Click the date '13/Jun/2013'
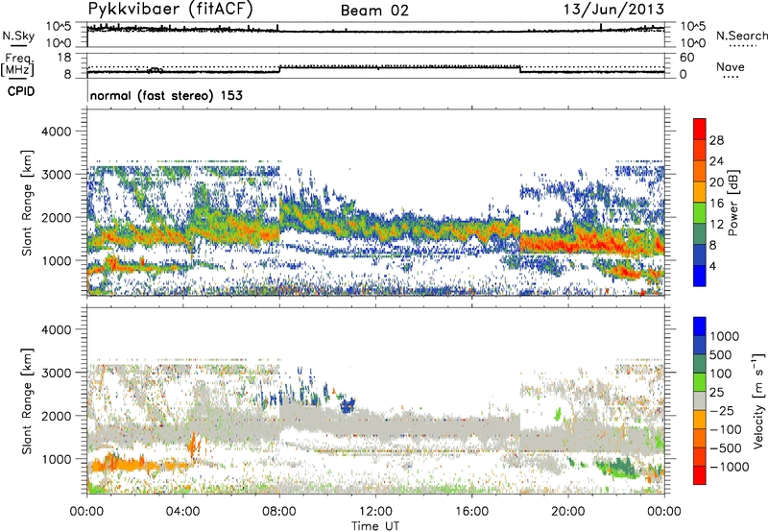The height and width of the screenshot is (532, 768). pos(613,9)
